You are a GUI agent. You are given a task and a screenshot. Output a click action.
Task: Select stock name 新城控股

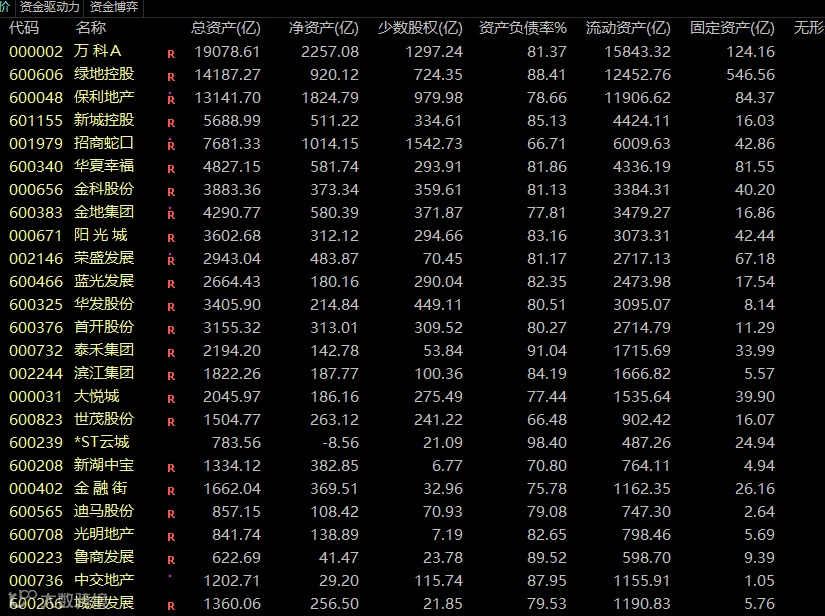point(104,120)
